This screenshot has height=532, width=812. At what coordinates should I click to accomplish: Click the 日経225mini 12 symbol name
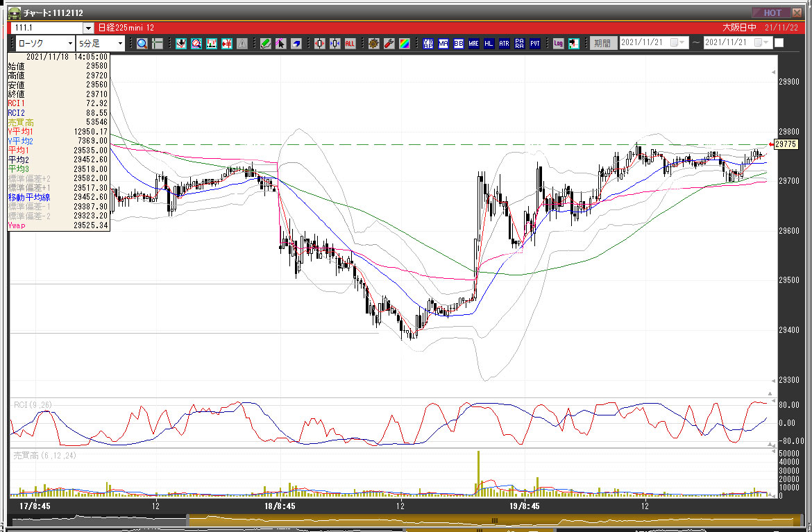click(126, 28)
